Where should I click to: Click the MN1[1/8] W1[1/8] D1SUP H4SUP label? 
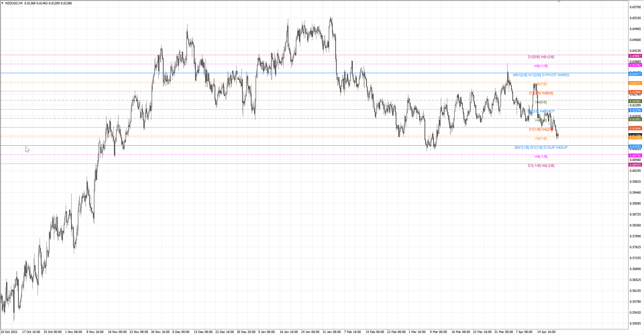[x=541, y=148]
